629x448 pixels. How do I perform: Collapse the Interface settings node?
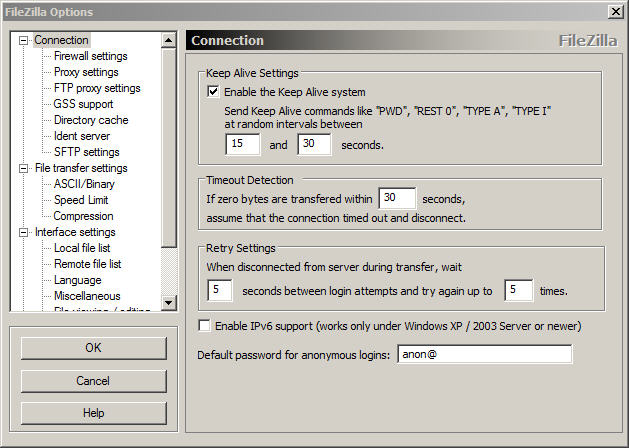24,233
